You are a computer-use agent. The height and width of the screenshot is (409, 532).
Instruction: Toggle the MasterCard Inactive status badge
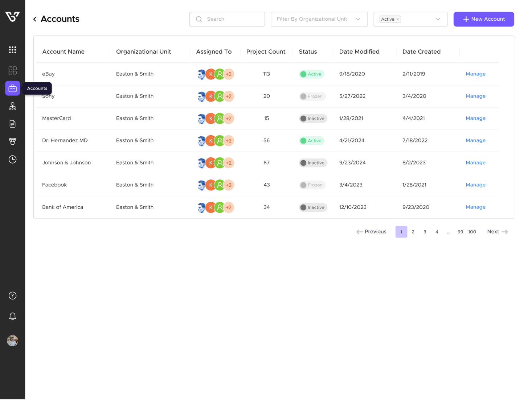pyautogui.click(x=313, y=119)
